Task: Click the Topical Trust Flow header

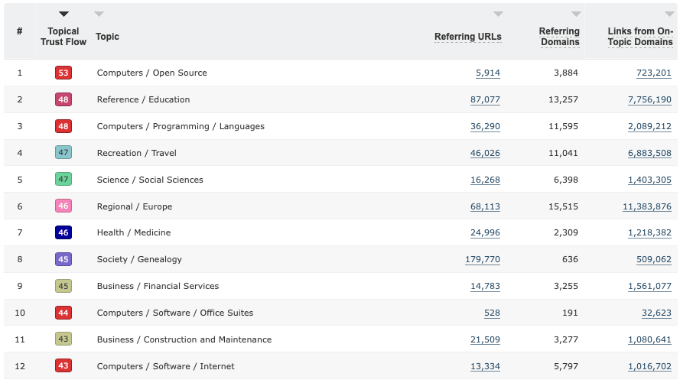Action: point(63,36)
